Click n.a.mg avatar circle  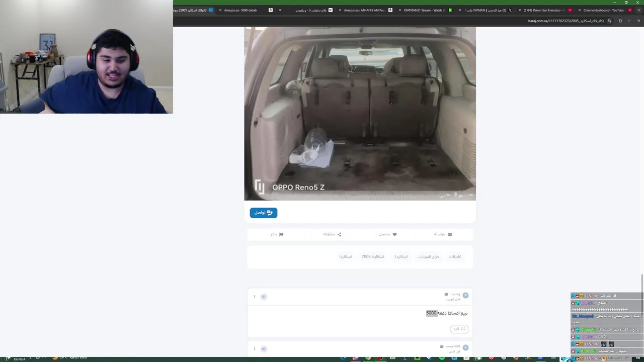pos(465,295)
